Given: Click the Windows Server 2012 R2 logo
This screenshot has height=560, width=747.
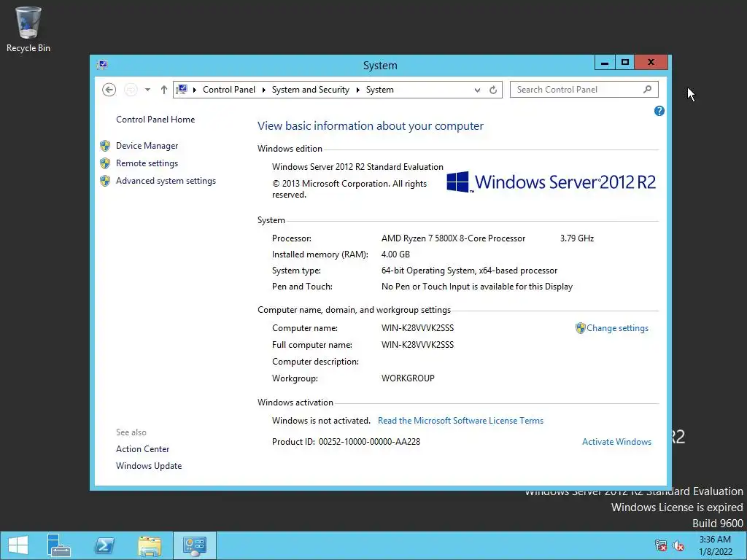Looking at the screenshot, I should click(x=551, y=182).
